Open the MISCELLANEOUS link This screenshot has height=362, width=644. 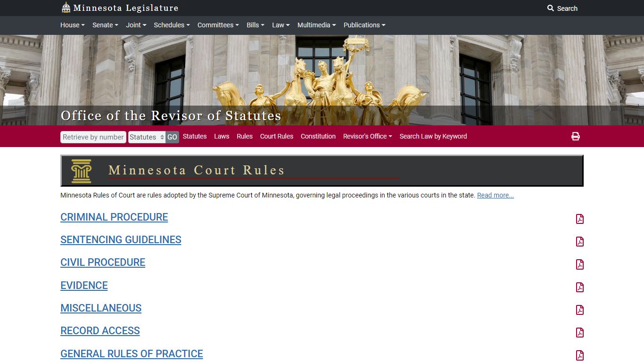(x=101, y=308)
